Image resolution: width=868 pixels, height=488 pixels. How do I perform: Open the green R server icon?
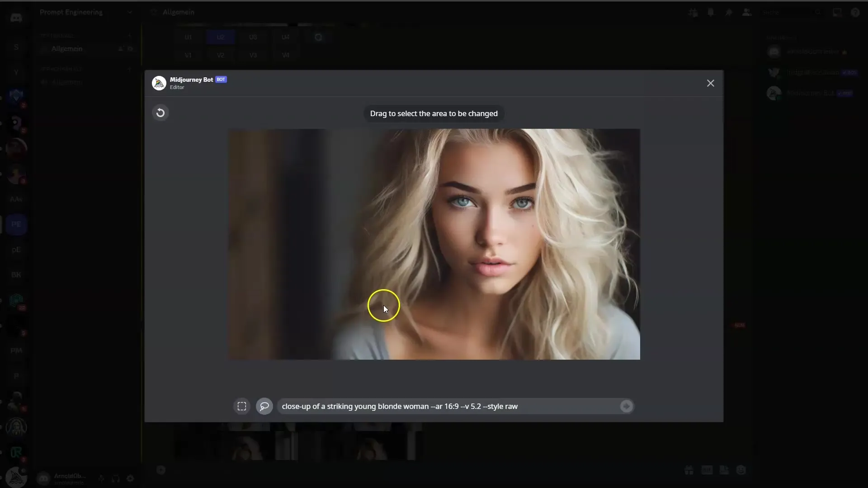[x=16, y=452]
